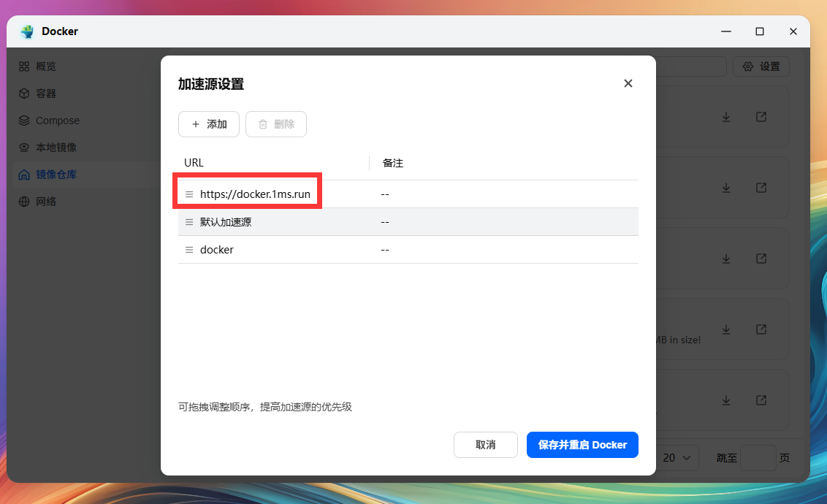The width and height of the screenshot is (827, 504).
Task: Click 保存并重启 Docker button
Action: 582,445
